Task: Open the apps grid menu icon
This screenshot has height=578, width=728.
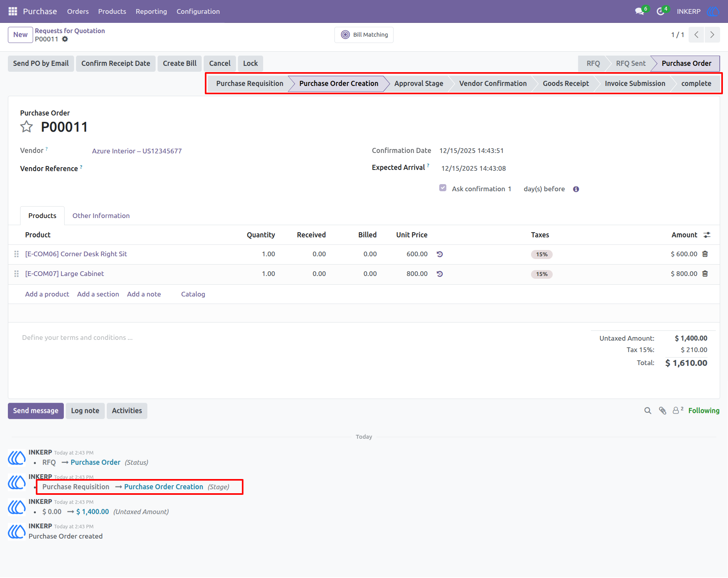Action: point(13,11)
